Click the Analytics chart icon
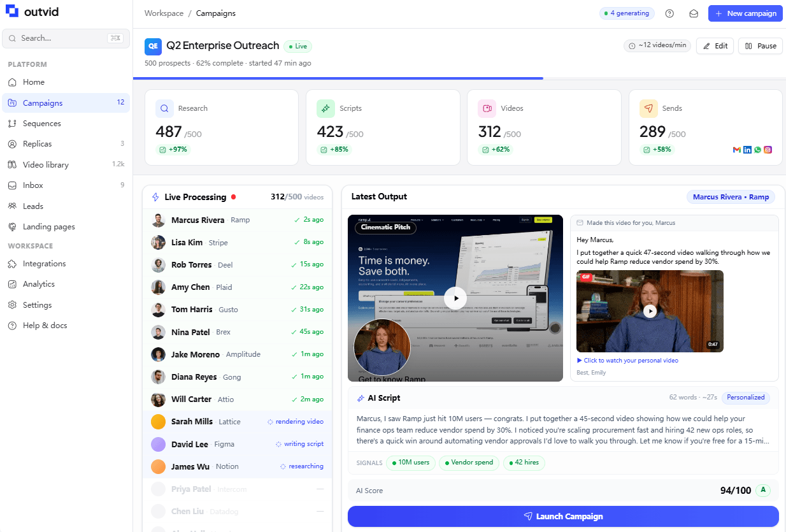 pyautogui.click(x=12, y=284)
